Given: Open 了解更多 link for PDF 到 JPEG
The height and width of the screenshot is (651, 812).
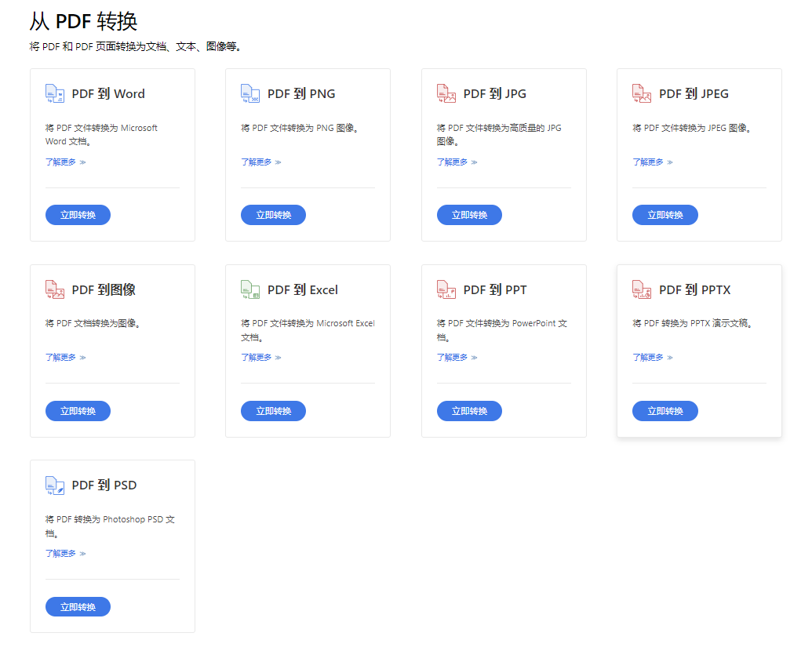Looking at the screenshot, I should [x=653, y=162].
